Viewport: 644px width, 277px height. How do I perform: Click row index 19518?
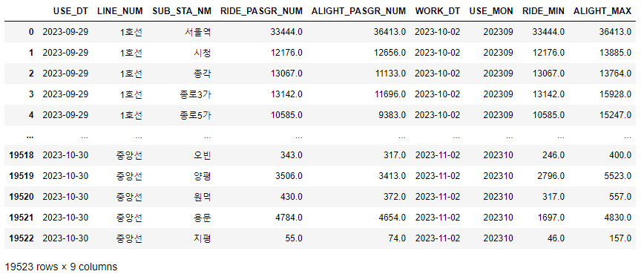click(22, 155)
